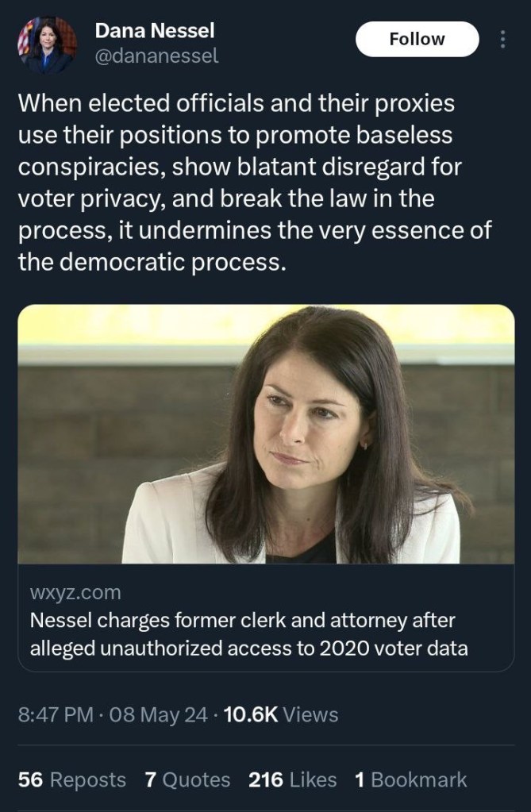Viewport: 531px width, 812px height.
Task: Visit the wxyz.com source link
Action: [75, 592]
